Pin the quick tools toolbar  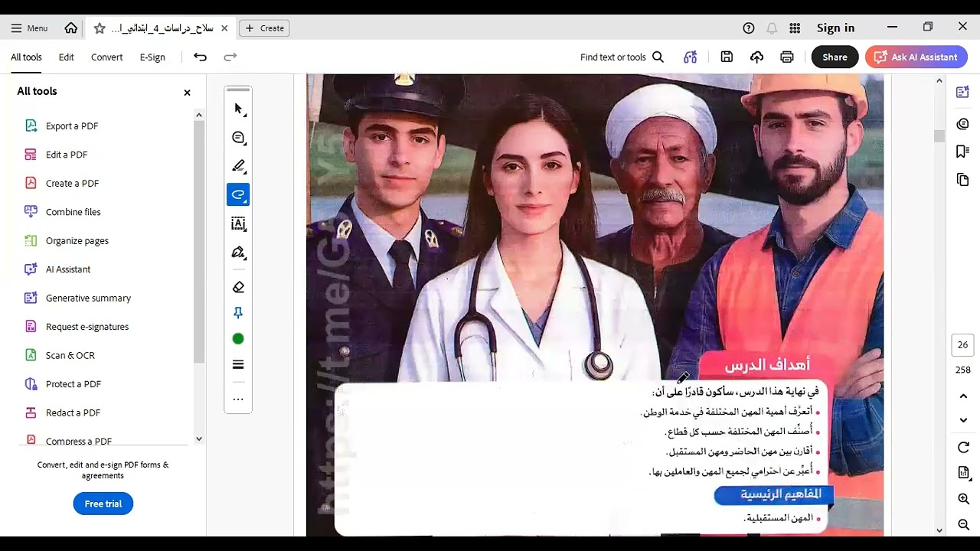point(238,313)
